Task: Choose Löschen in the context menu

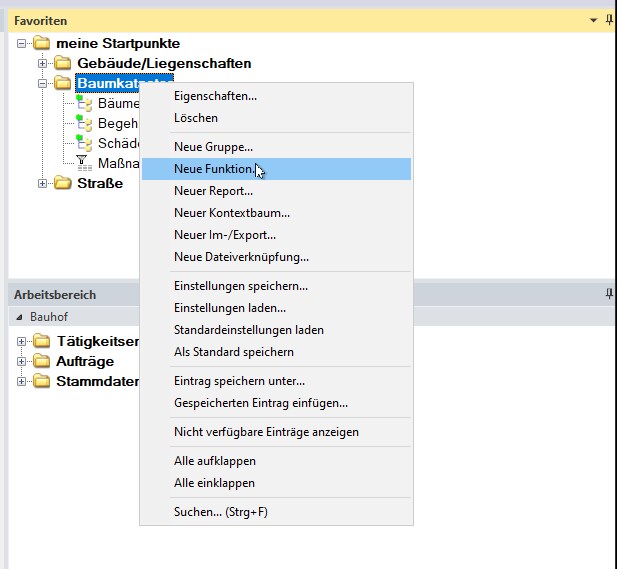Action: (195, 118)
